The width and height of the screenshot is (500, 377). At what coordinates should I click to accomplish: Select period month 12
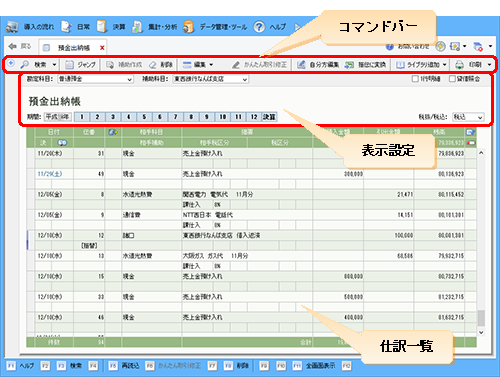click(254, 117)
